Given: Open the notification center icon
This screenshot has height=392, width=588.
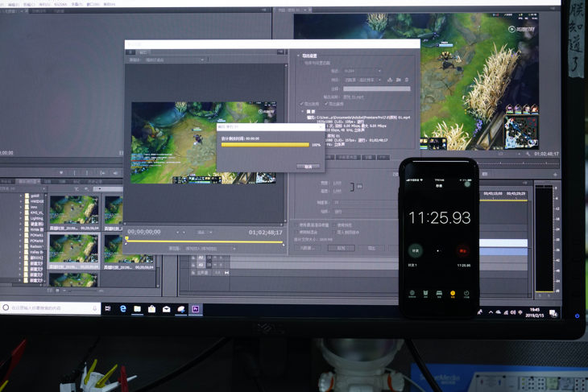Looking at the screenshot, I should click(553, 313).
